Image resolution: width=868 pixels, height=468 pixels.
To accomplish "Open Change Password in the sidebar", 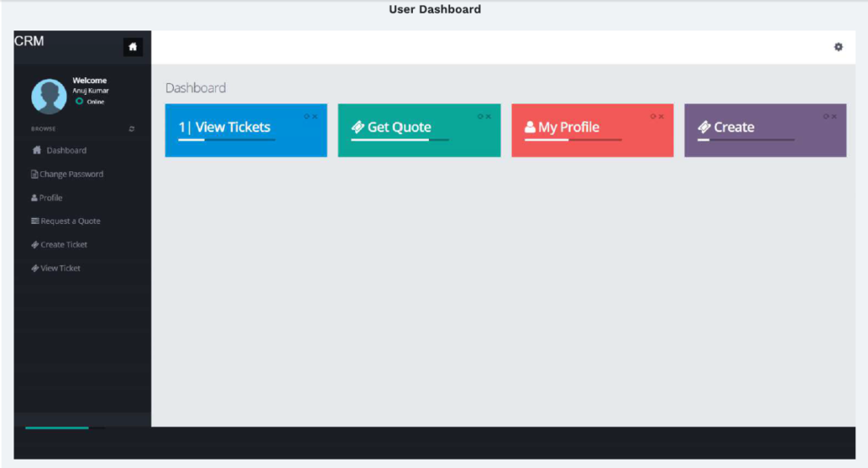I will (71, 174).
